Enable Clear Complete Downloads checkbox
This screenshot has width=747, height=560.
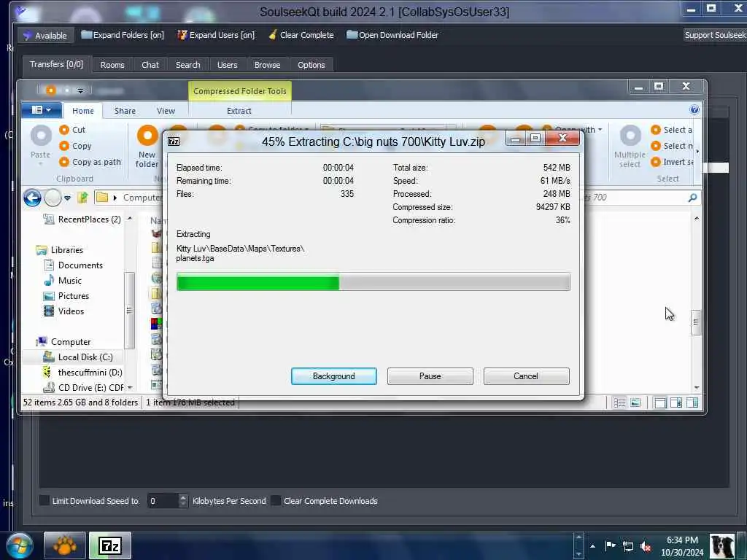click(x=276, y=500)
